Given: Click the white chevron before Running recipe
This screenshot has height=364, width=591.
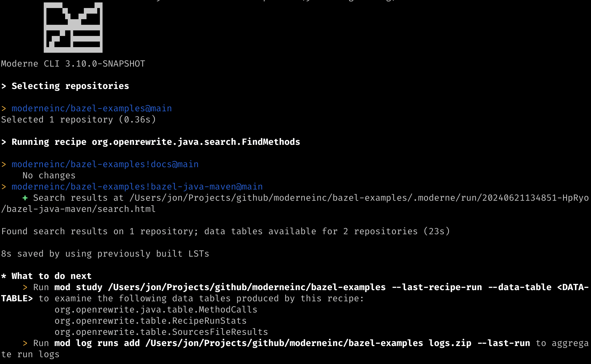Looking at the screenshot, I should click(x=4, y=142).
